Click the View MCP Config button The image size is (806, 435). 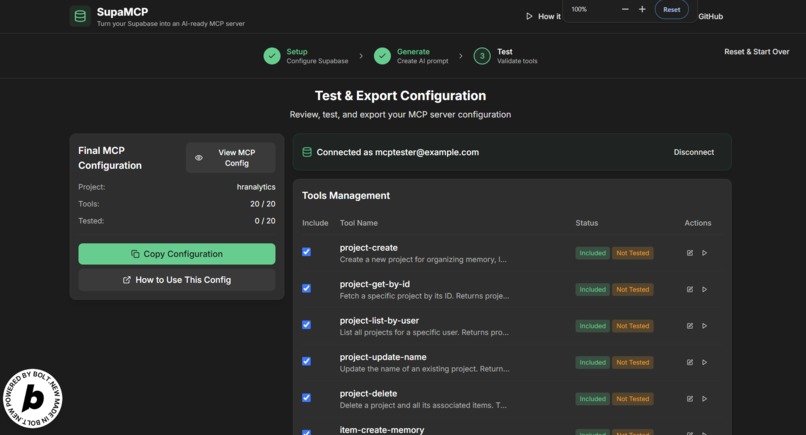[x=231, y=158]
